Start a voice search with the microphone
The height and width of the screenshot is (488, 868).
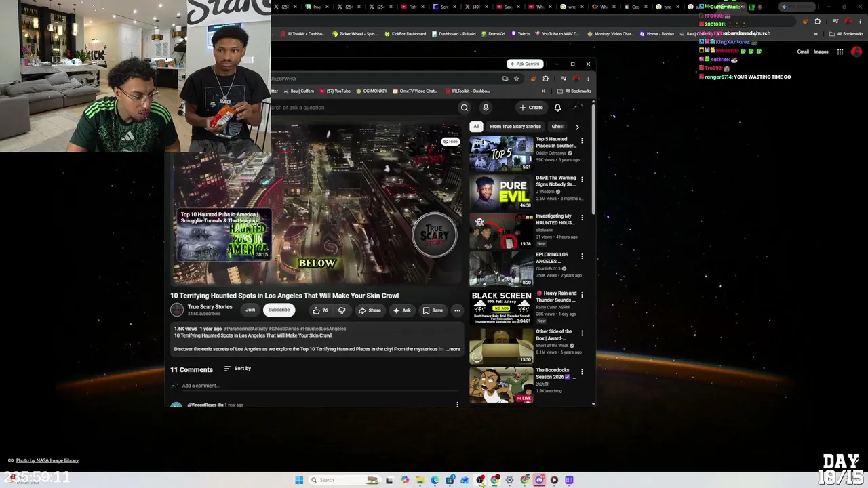tap(486, 108)
